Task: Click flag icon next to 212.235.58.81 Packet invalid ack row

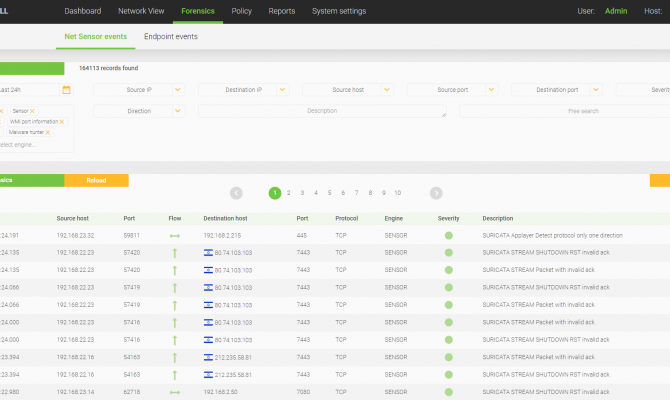Action: tap(208, 357)
